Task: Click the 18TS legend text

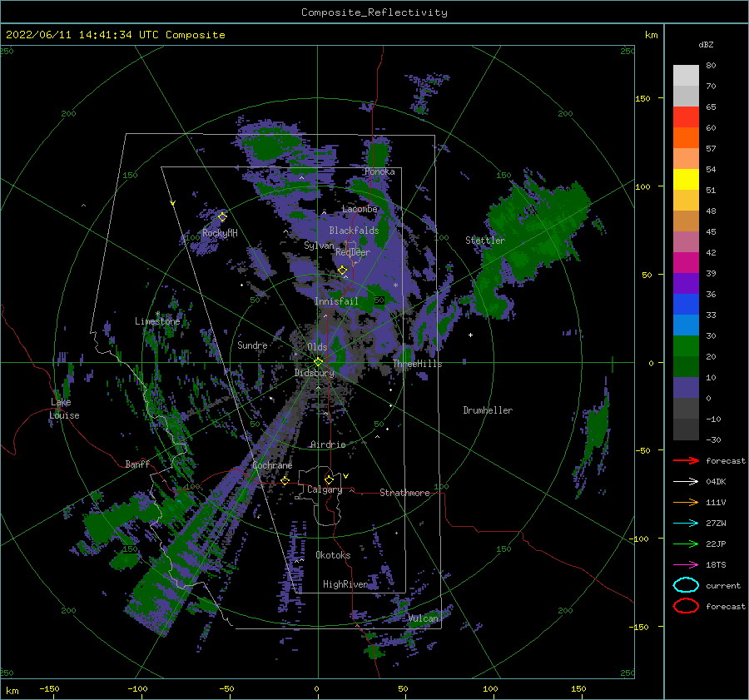Action: [x=716, y=565]
